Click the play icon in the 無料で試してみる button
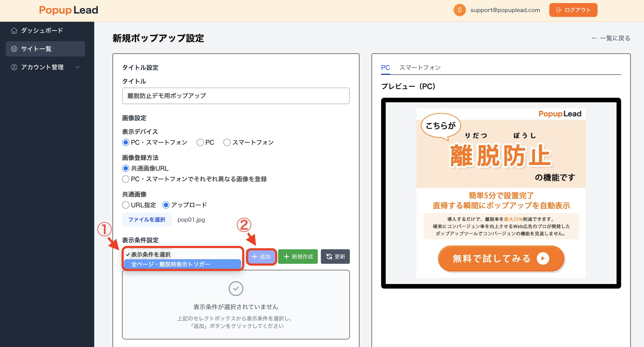The width and height of the screenshot is (644, 347). click(543, 258)
